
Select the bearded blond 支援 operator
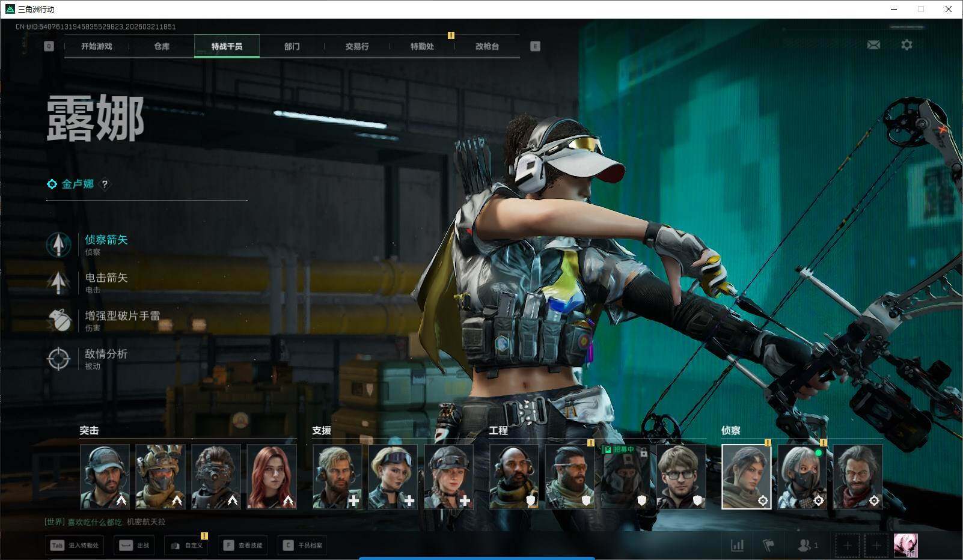pos(337,476)
